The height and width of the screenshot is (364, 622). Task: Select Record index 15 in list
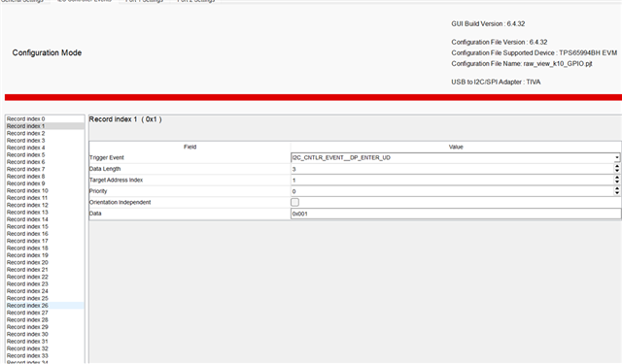pos(45,226)
